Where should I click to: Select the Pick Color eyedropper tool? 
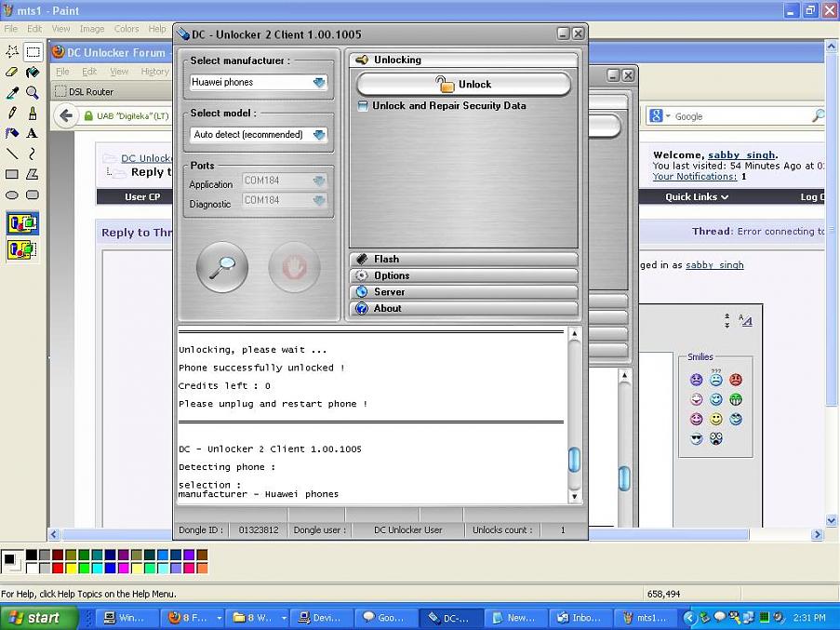[12, 92]
